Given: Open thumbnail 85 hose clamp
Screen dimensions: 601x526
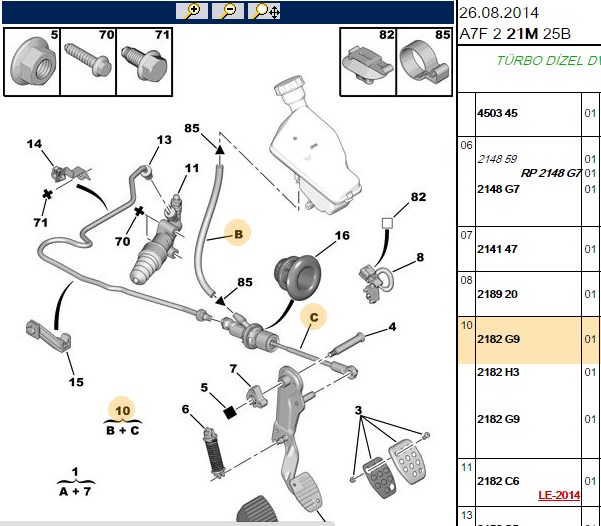Looking at the screenshot, I should [424, 62].
